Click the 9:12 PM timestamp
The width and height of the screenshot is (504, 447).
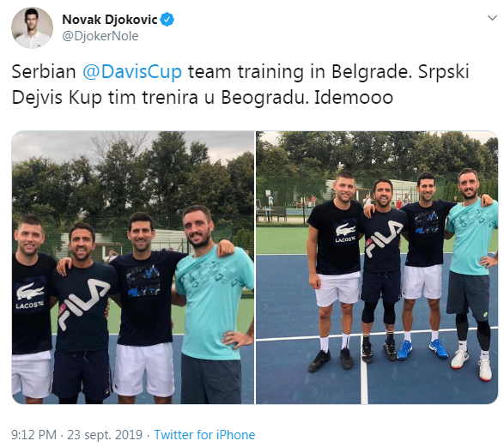click(33, 435)
